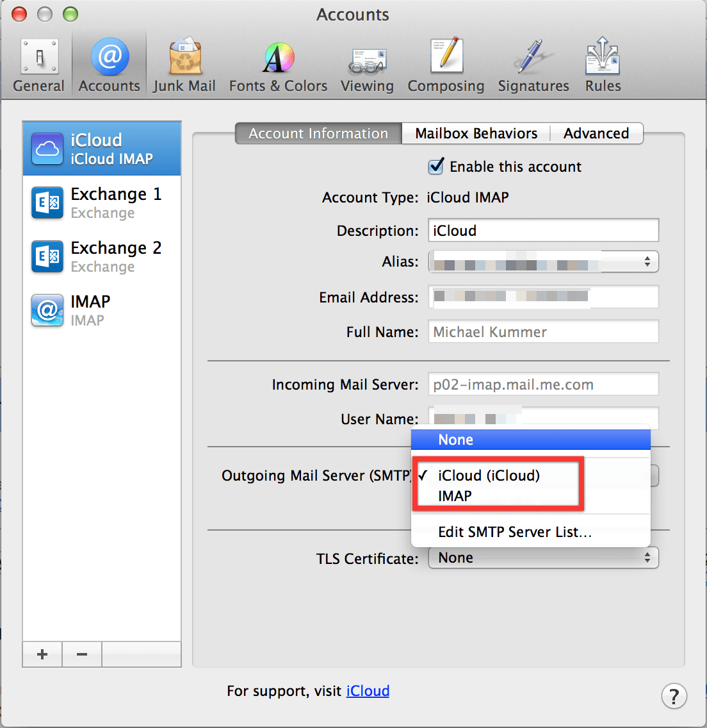Open Rules preferences

(x=603, y=65)
